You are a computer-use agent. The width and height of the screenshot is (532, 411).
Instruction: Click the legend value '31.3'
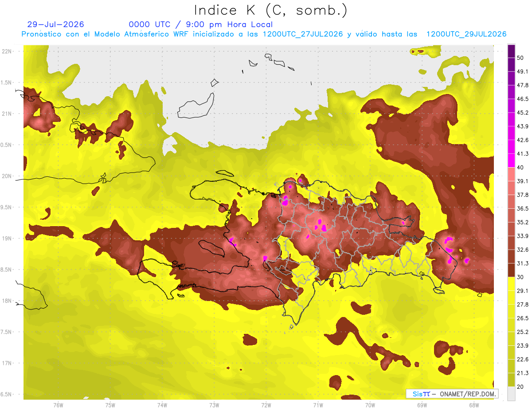coord(522,263)
